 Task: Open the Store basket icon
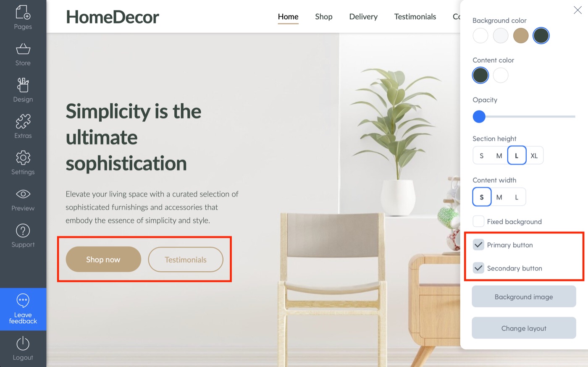(23, 49)
